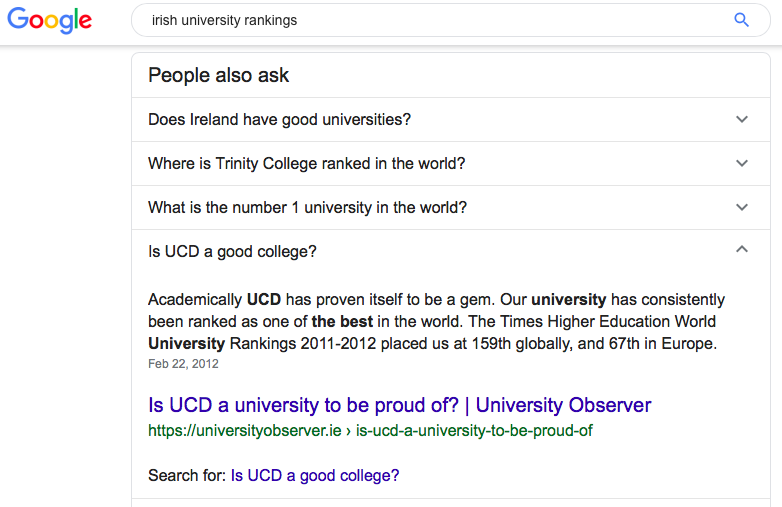Select question text 'Does Ireland have good universities?'
The image size is (782, 507).
(279, 120)
